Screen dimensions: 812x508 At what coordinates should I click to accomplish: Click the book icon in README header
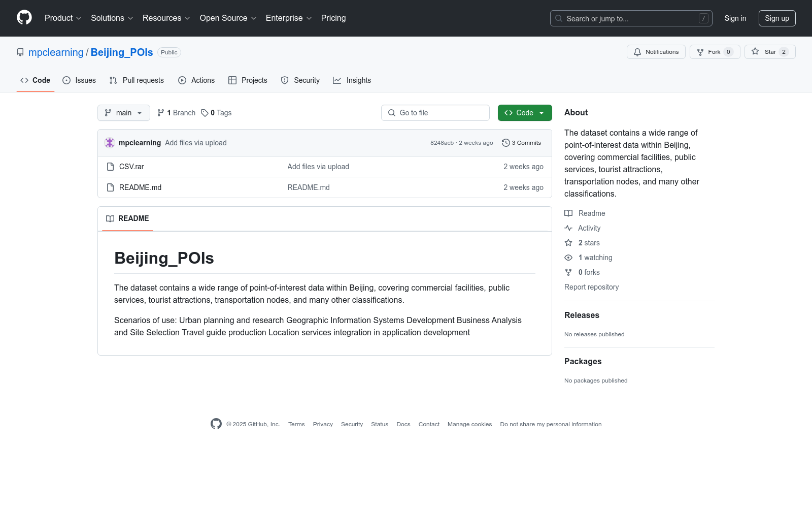tap(110, 218)
